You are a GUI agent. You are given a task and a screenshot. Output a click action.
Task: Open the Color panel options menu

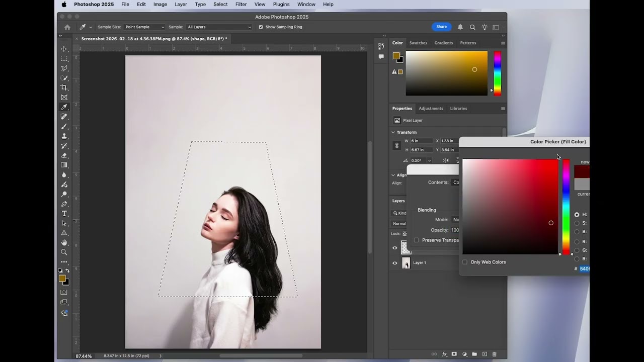503,43
